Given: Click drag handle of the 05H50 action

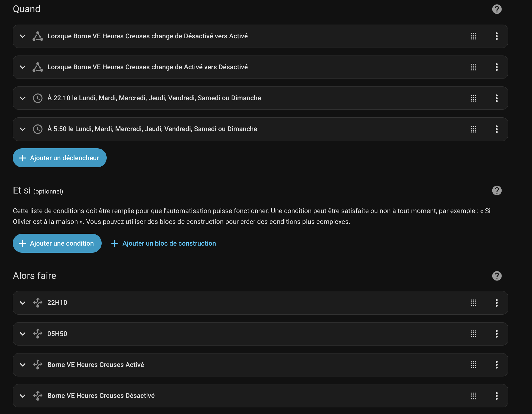Looking at the screenshot, I should [x=474, y=334].
